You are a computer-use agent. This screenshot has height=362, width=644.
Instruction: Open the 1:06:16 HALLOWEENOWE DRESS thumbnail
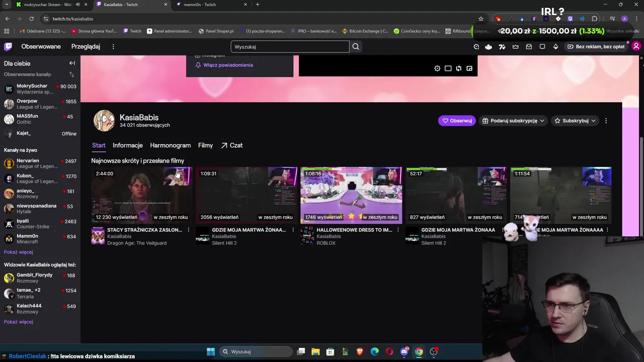tap(351, 195)
